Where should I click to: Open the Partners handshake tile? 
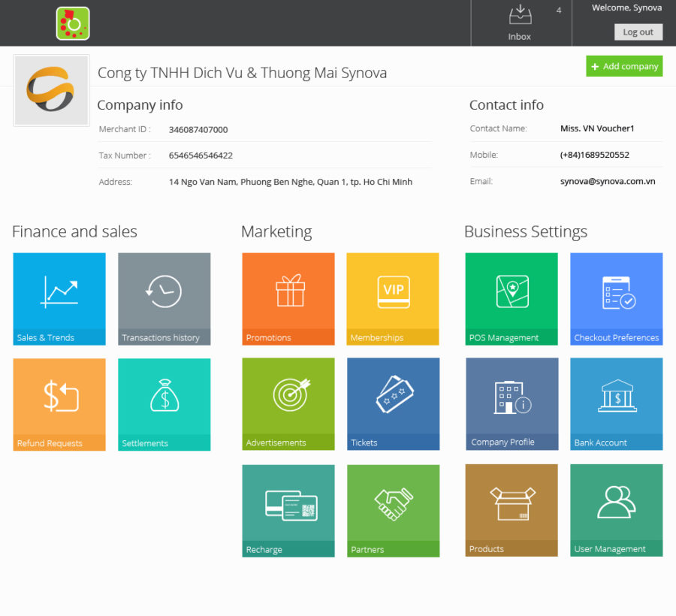393,510
